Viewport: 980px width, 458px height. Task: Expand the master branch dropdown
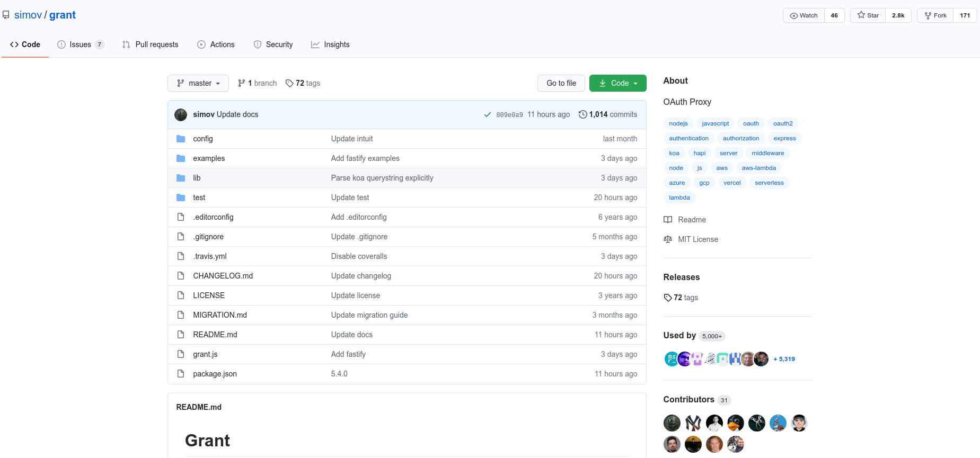coord(198,83)
